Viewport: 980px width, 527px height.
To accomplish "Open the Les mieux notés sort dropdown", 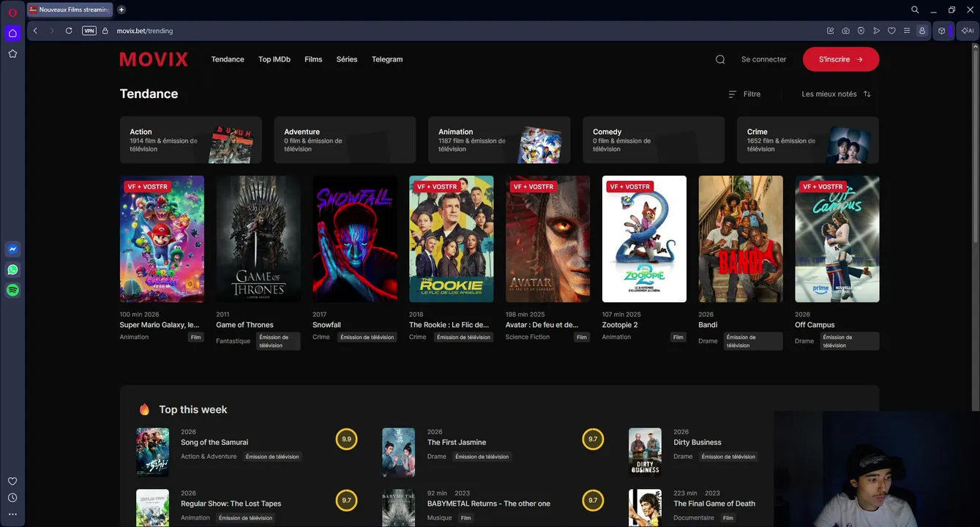I will (837, 94).
